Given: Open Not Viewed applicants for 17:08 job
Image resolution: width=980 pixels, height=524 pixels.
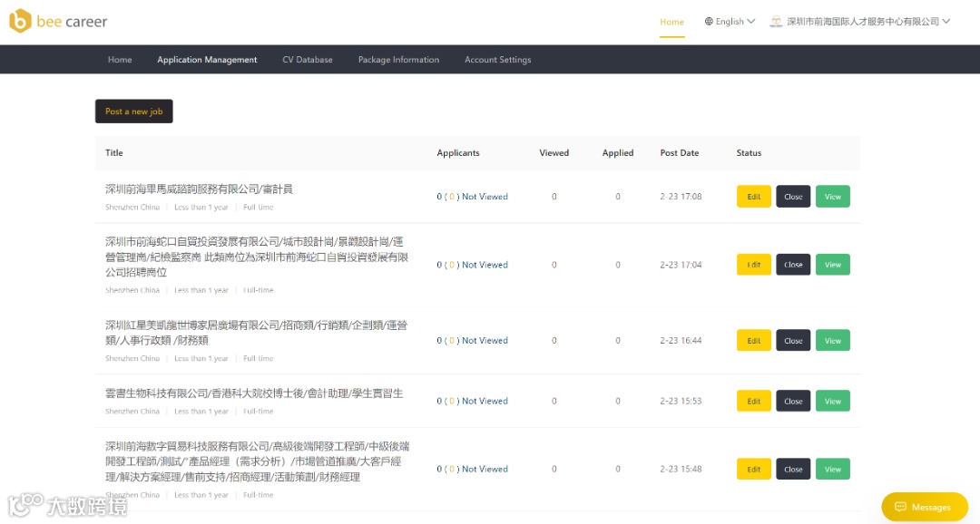Looking at the screenshot, I should [x=473, y=196].
